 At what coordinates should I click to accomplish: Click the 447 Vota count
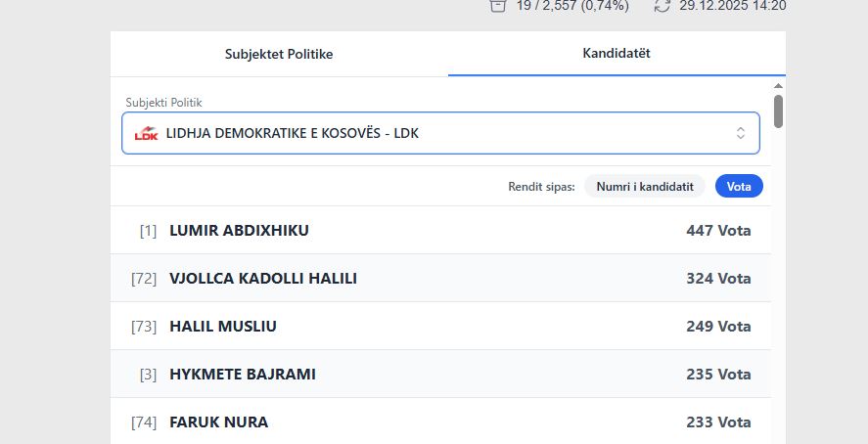click(718, 231)
